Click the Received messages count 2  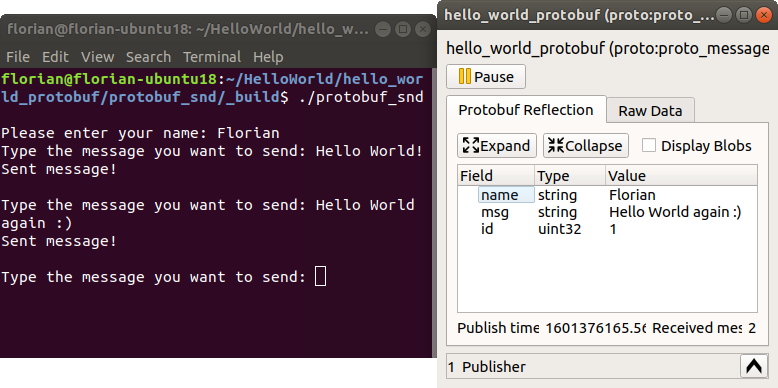752,328
